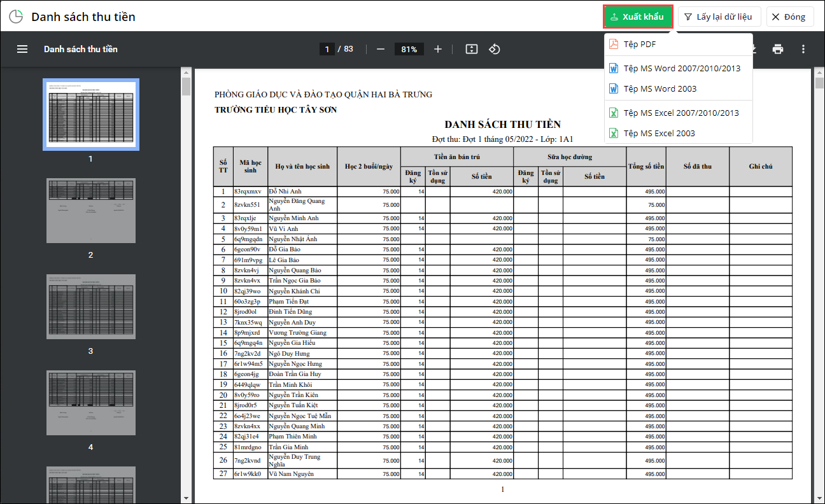Click the 81% zoom level field
This screenshot has width=825, height=504.
pos(409,49)
